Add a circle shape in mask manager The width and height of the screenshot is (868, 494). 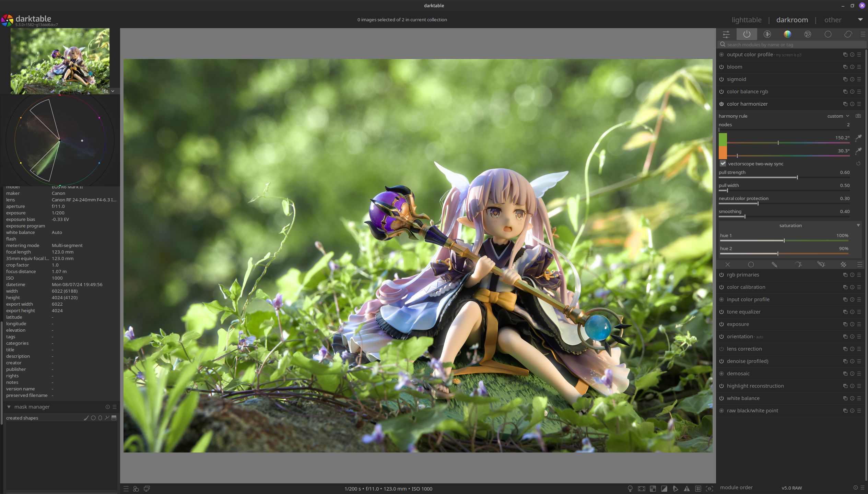[93, 418]
